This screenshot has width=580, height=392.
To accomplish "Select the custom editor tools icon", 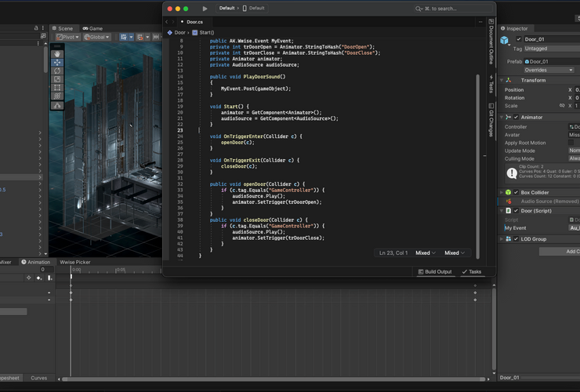I will point(57,106).
